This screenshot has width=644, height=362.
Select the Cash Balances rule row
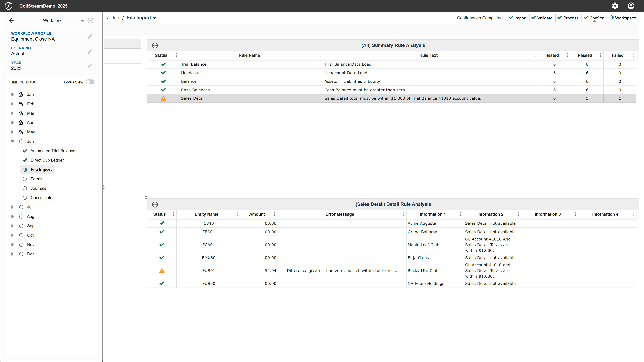tap(391, 90)
